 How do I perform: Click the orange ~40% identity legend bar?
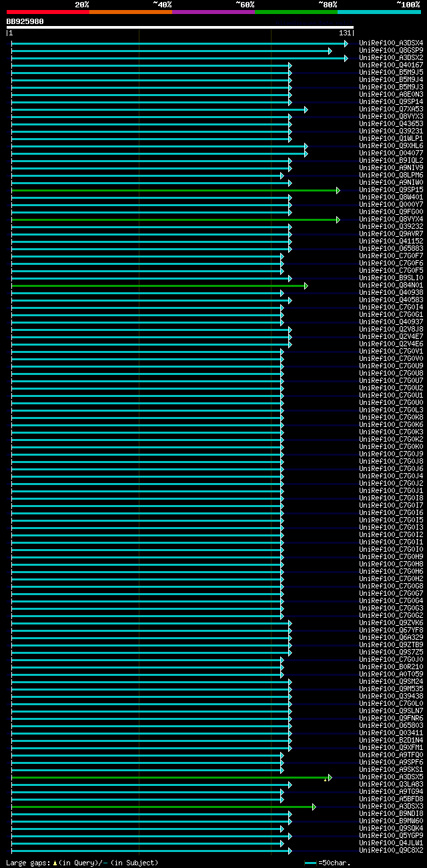coord(131,12)
